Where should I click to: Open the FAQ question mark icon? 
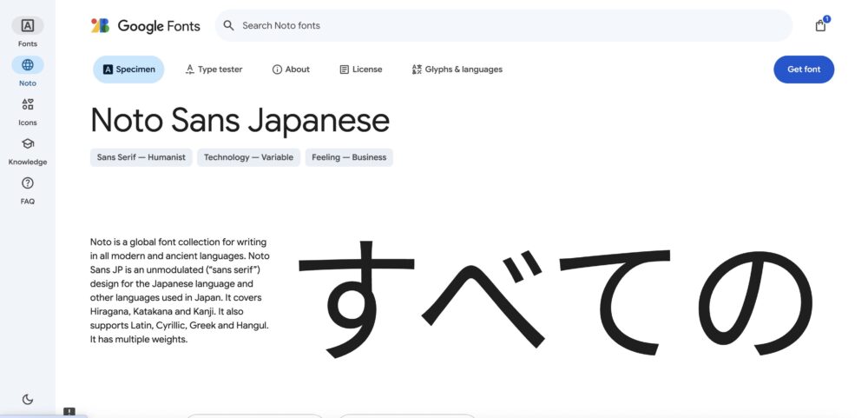pos(28,183)
